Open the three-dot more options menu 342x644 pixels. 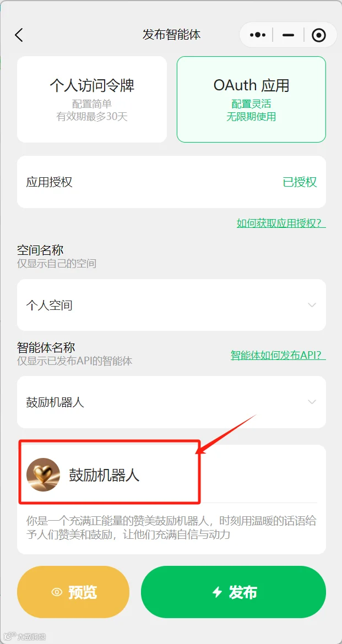click(258, 35)
